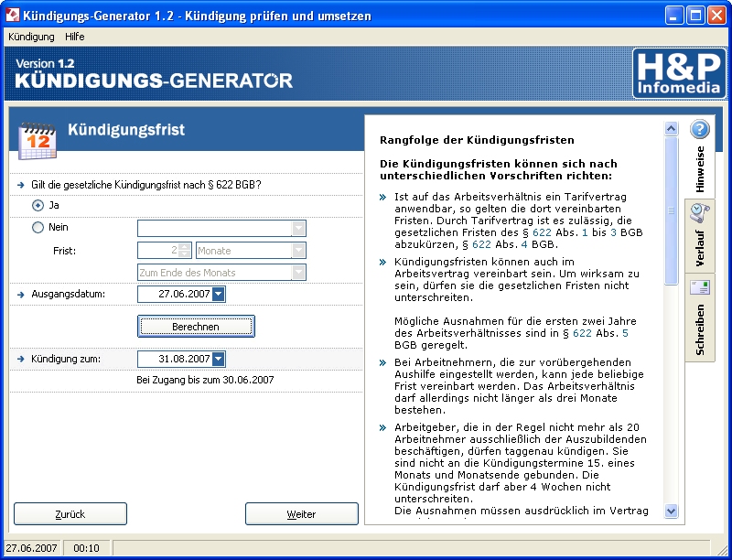Viewport: 732px width, 560px height.
Task: Click the status bar timer 00:10
Action: [86, 548]
